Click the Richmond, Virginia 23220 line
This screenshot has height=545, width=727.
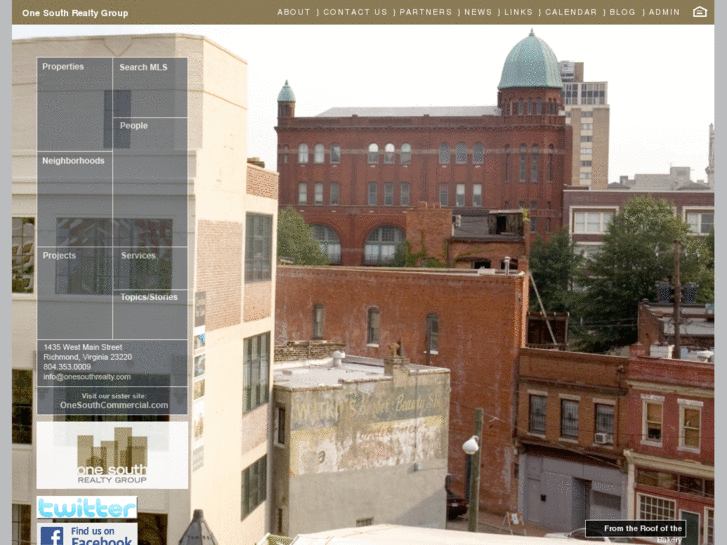[88, 357]
